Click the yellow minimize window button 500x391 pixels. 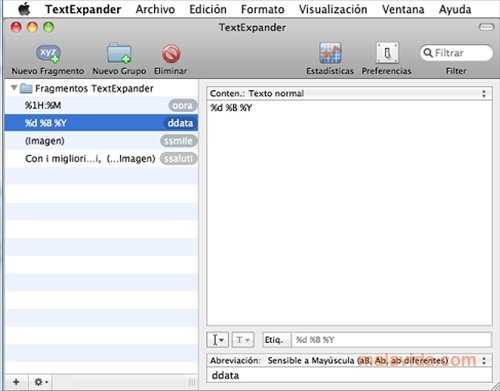click(x=32, y=27)
